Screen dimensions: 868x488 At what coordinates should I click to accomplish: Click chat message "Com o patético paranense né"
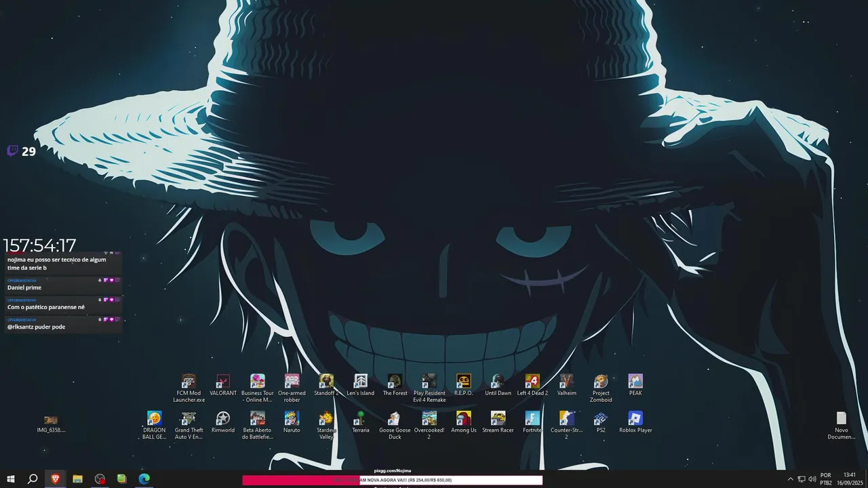coord(46,307)
